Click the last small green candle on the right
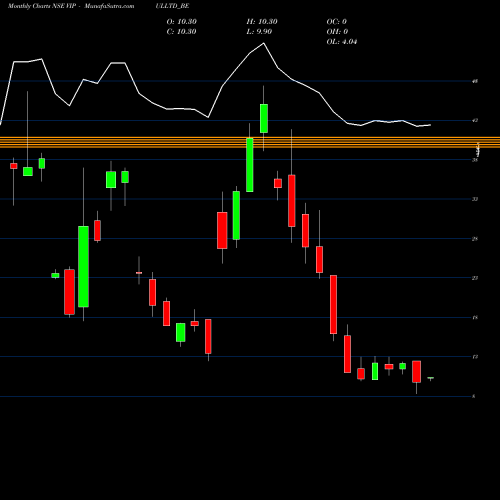 point(431,378)
